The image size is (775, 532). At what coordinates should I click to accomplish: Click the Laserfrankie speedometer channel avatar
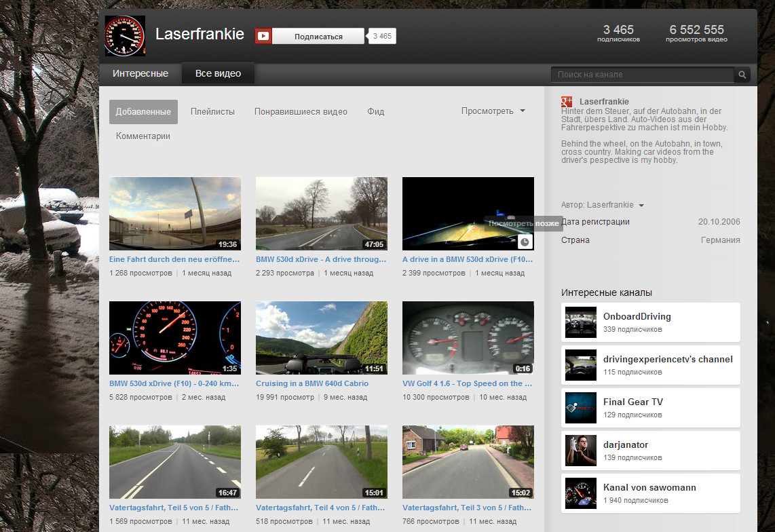tap(125, 35)
